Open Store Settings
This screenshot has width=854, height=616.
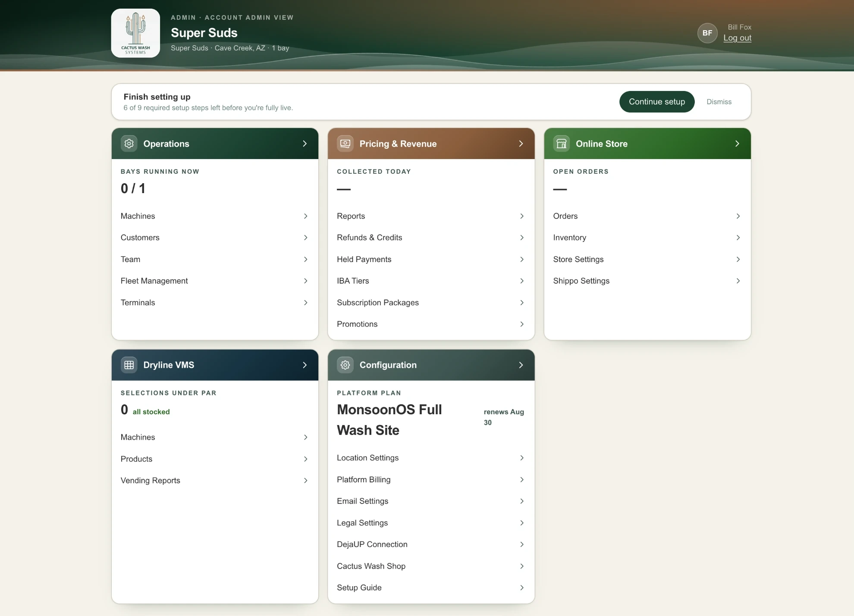point(647,260)
